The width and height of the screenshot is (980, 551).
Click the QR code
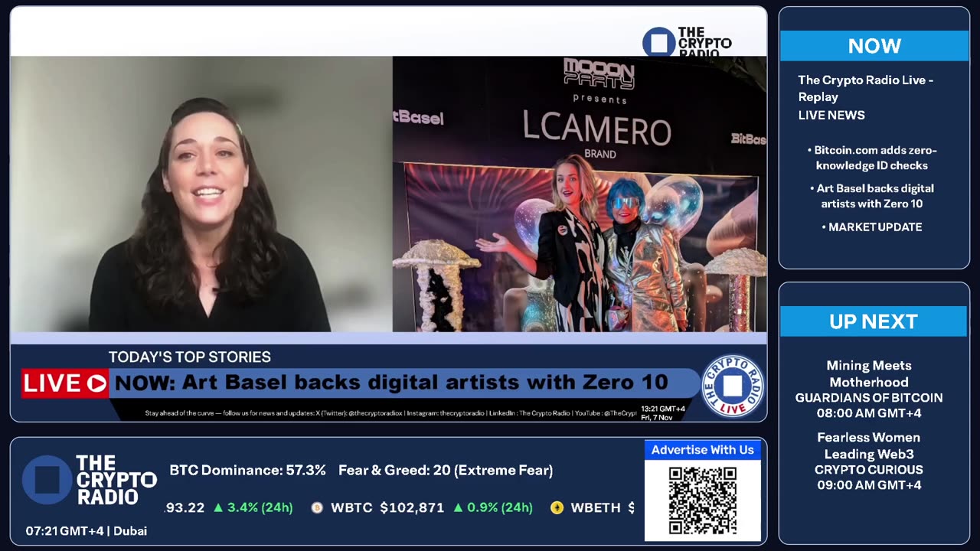click(x=702, y=500)
